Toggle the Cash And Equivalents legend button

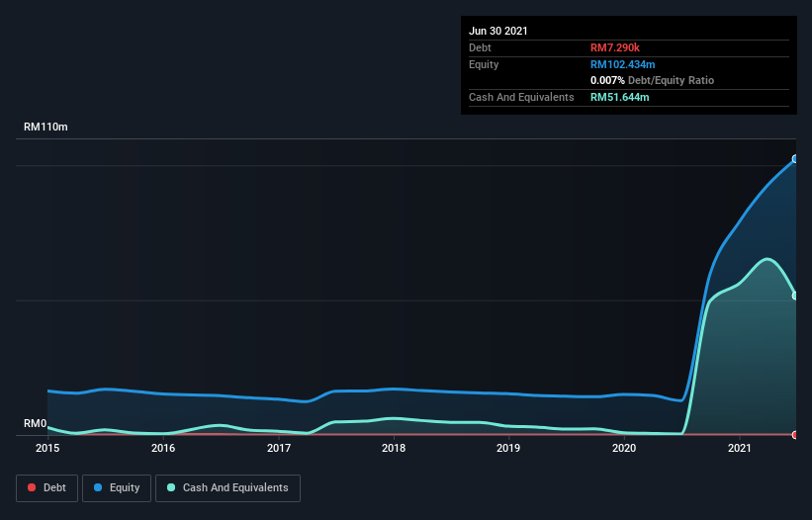pyautogui.click(x=227, y=488)
